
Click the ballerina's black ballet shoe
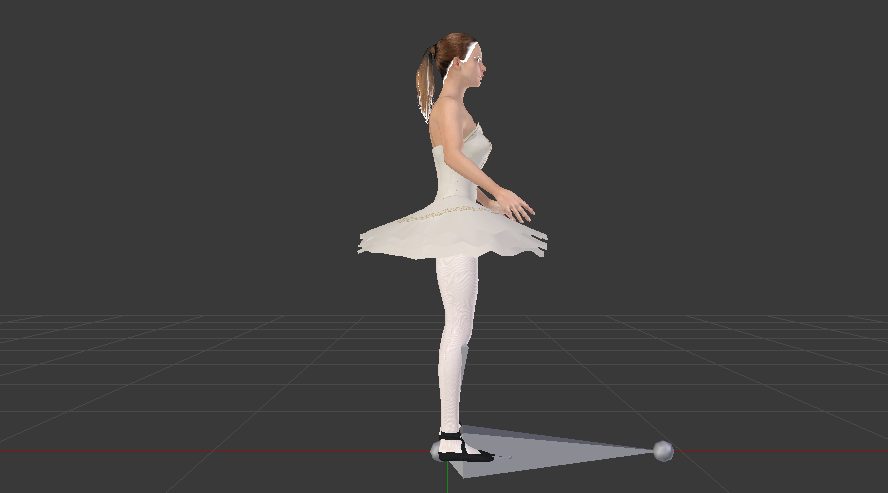(x=468, y=453)
